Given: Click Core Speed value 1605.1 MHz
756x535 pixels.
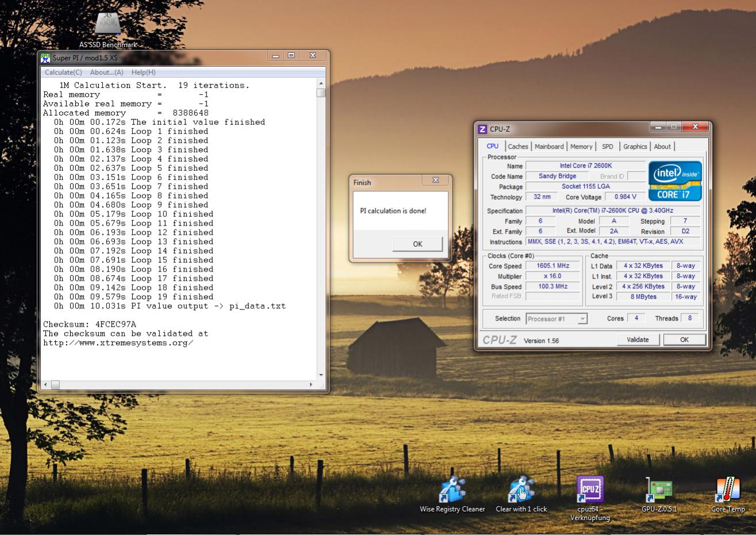Looking at the screenshot, I should (x=552, y=266).
